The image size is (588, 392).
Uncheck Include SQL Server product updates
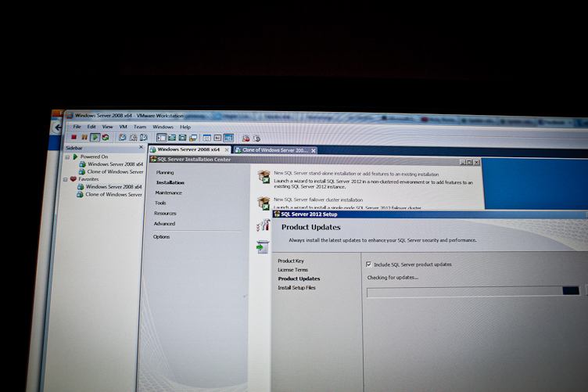369,264
